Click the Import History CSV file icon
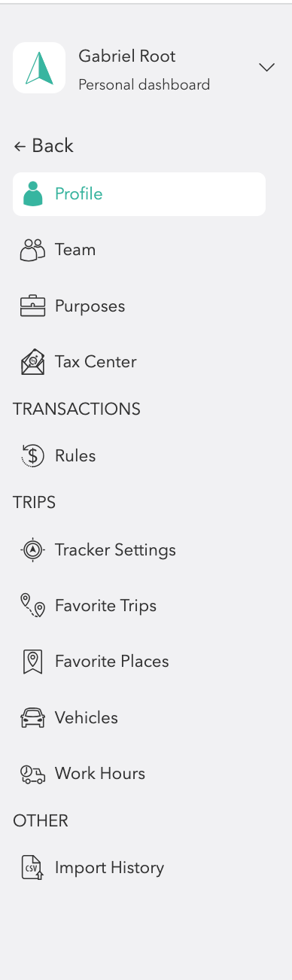292x980 pixels. coord(32,867)
